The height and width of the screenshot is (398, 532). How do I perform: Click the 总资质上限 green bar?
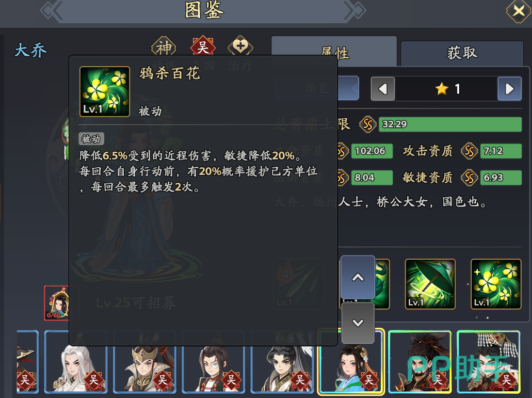click(x=450, y=124)
